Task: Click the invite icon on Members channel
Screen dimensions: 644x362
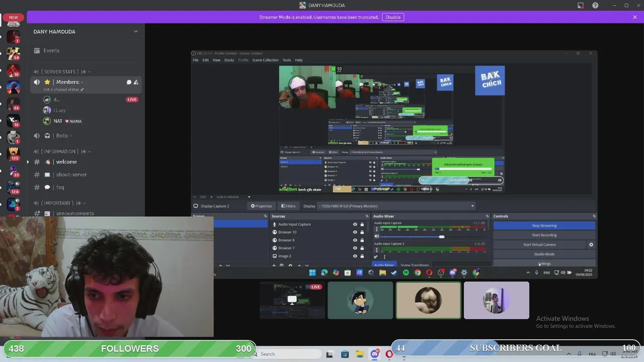Action: tap(136, 82)
